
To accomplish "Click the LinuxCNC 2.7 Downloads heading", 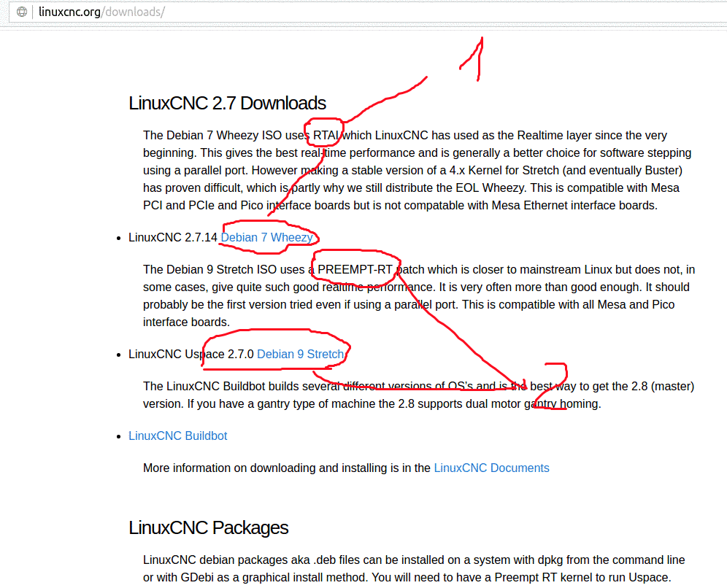I will pyautogui.click(x=227, y=103).
